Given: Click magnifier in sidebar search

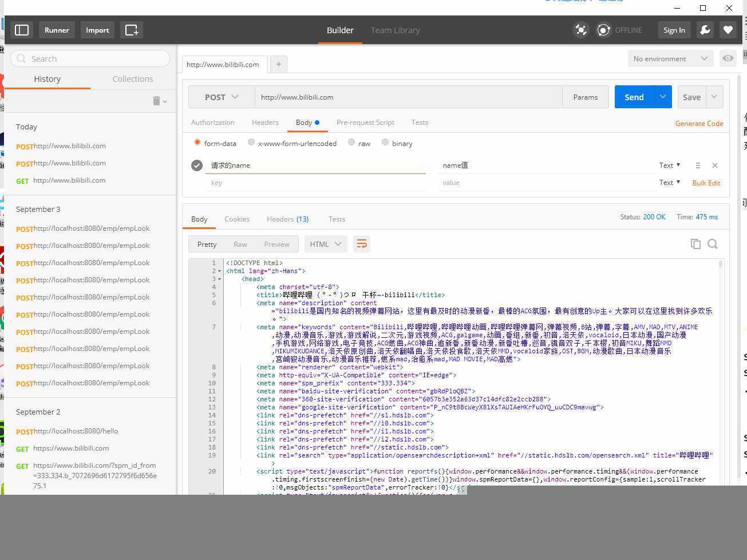Looking at the screenshot, I should 22,58.
